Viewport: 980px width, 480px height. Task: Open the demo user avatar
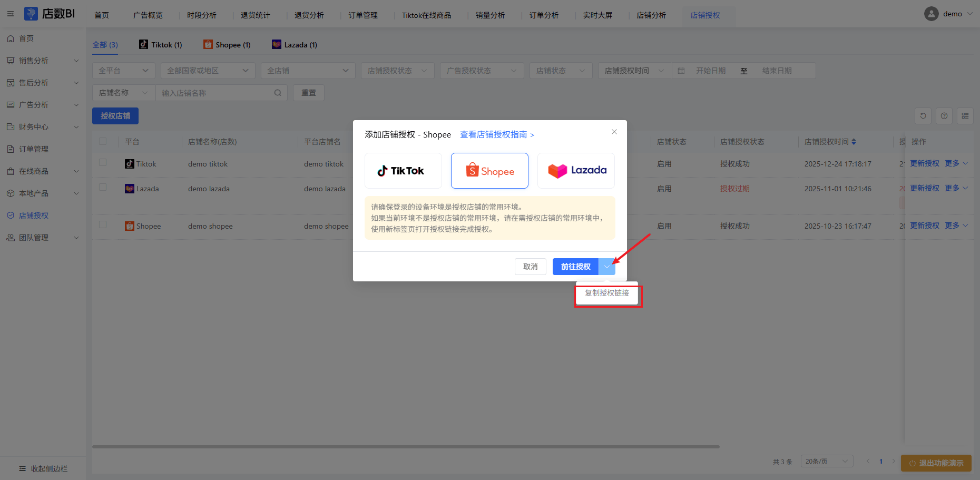(x=931, y=14)
